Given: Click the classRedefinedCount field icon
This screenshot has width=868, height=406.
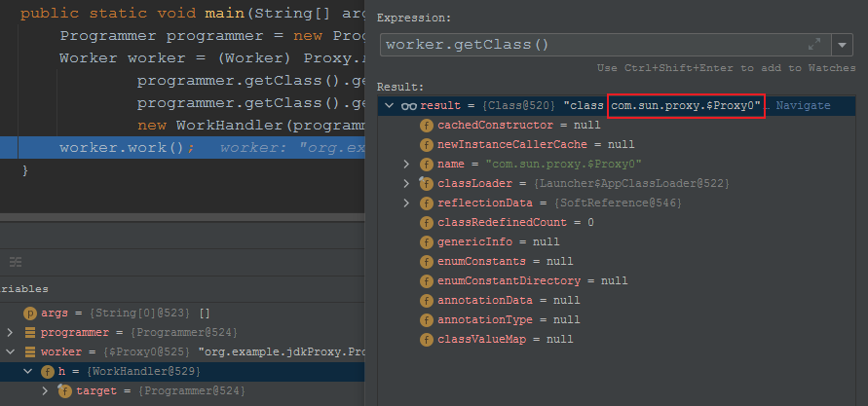Looking at the screenshot, I should 427,223.
